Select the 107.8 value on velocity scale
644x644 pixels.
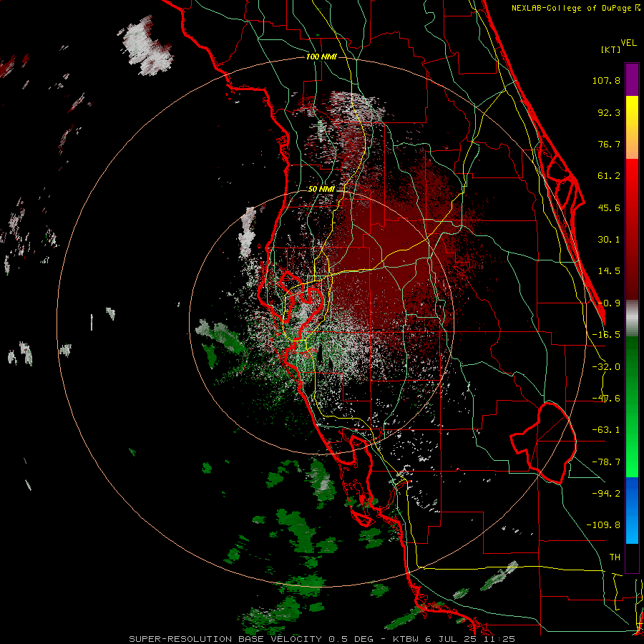coord(606,80)
